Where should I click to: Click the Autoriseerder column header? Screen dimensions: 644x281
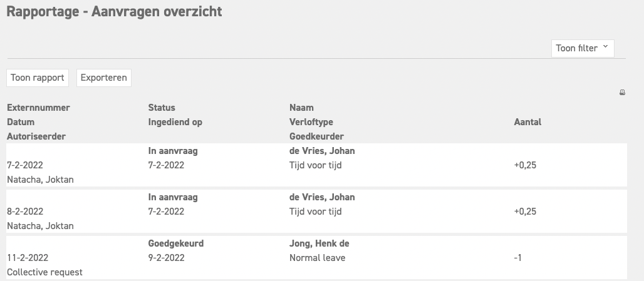click(x=36, y=136)
